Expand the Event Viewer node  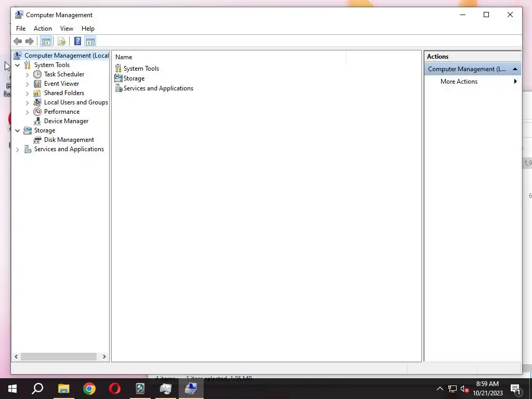coord(27,84)
